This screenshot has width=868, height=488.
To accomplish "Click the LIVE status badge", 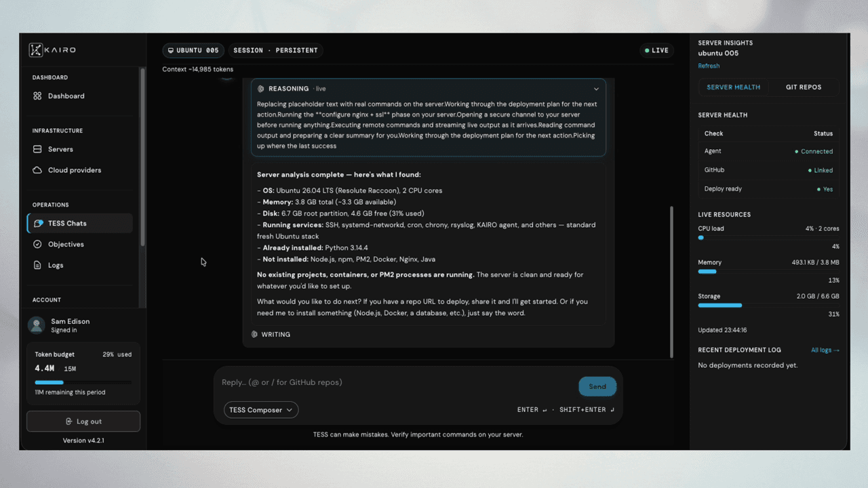I will [x=656, y=51].
